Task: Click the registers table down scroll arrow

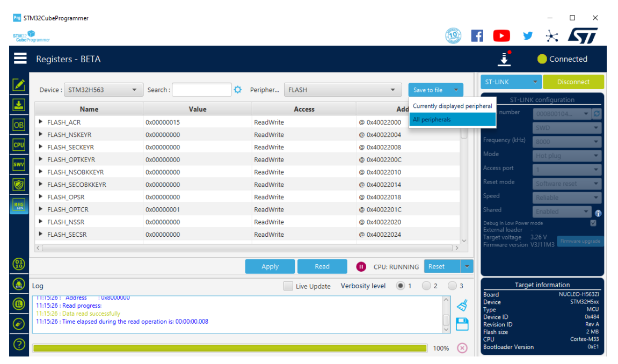Action: [x=464, y=241]
